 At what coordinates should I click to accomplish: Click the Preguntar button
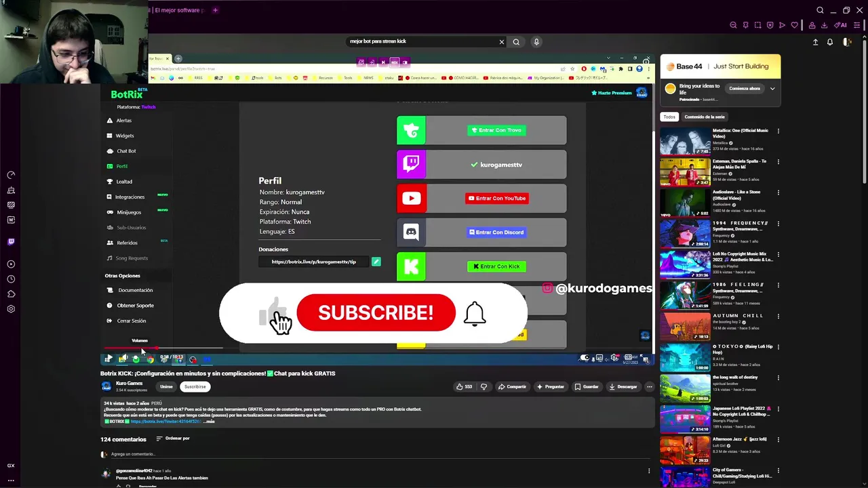click(x=551, y=387)
